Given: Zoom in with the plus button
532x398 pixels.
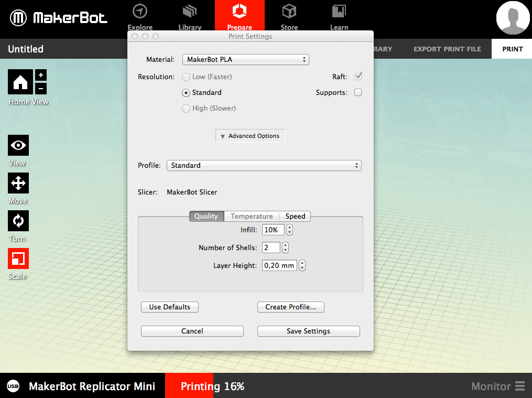Looking at the screenshot, I should tap(41, 75).
